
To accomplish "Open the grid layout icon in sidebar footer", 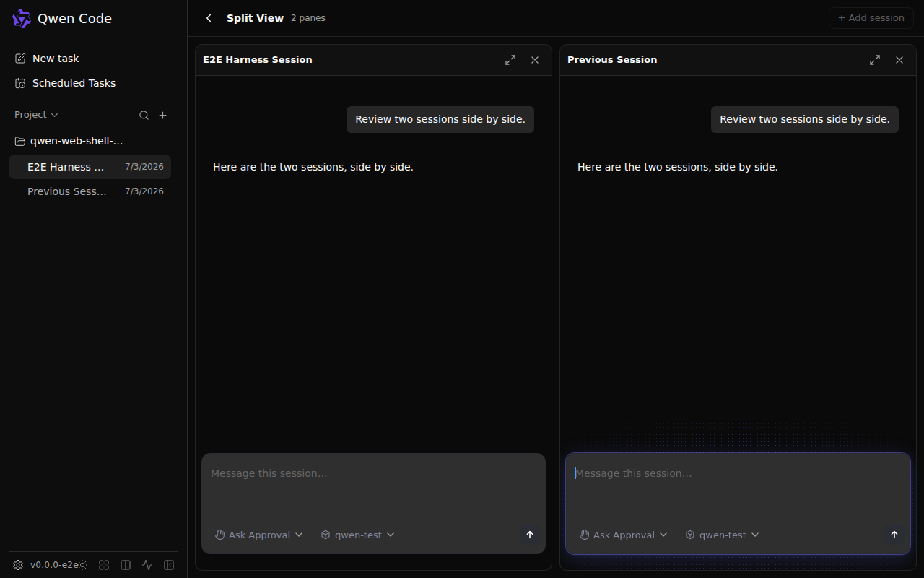I will 104,565.
